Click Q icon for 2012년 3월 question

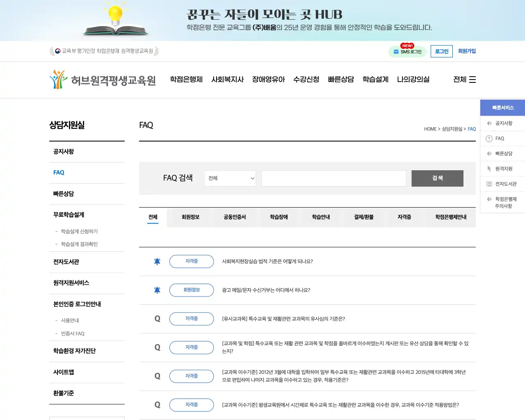point(157,376)
